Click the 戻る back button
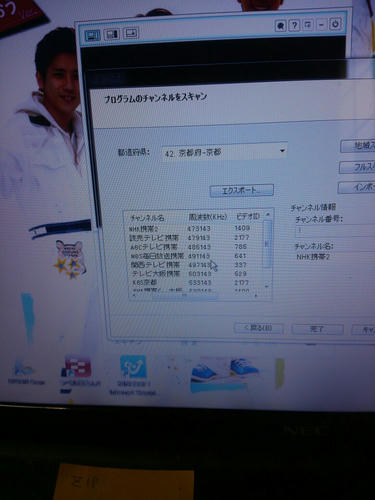 click(x=259, y=328)
